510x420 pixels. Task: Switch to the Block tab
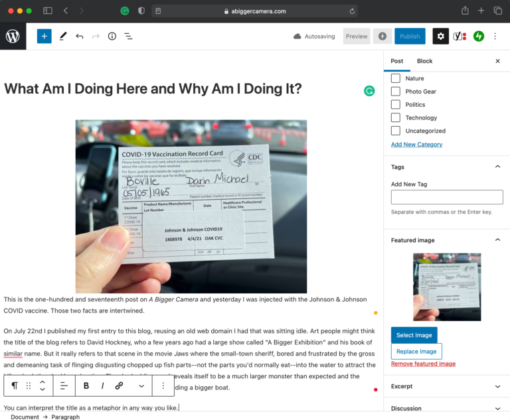(424, 61)
